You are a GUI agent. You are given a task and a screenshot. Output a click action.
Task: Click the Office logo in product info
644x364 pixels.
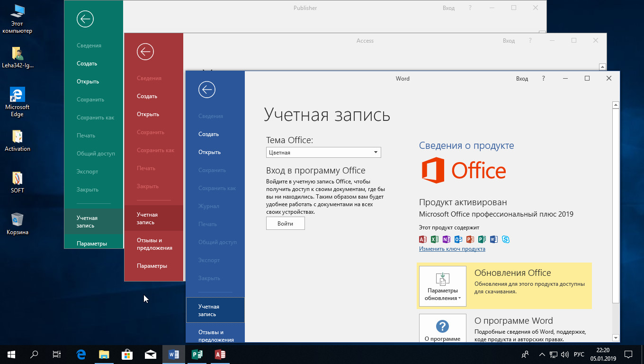(464, 171)
